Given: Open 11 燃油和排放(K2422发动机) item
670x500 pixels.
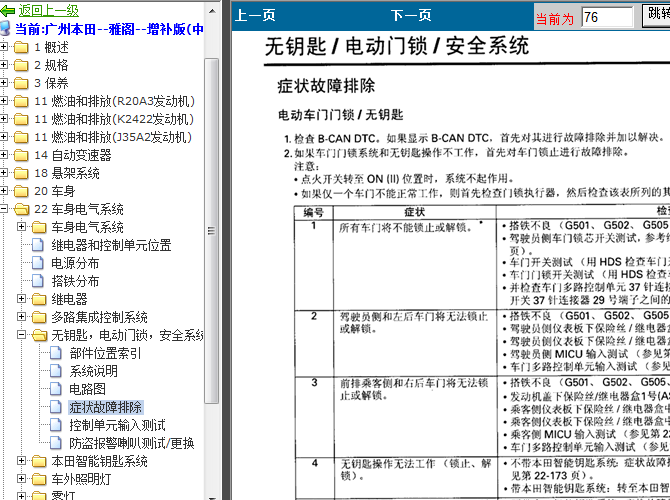Looking at the screenshot, I should point(114,119).
